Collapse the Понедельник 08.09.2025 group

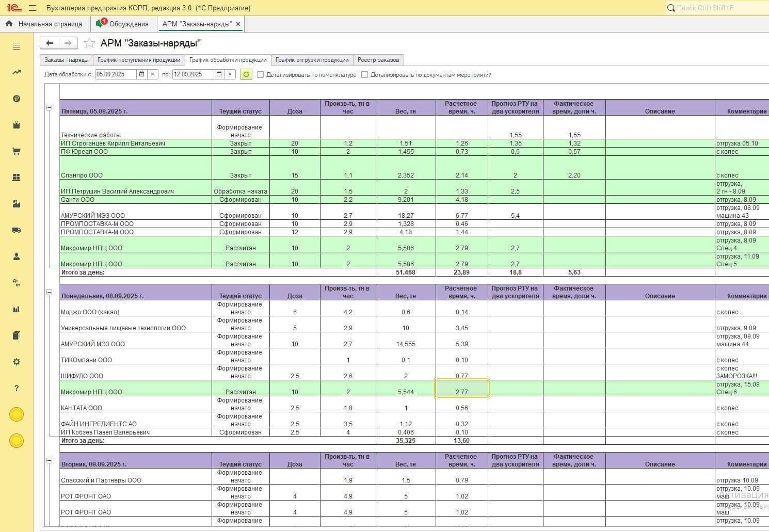tap(50, 293)
